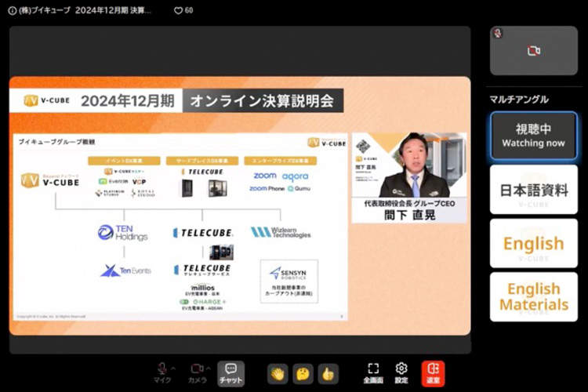Click the muted mic indicator on self-view

coord(498,33)
